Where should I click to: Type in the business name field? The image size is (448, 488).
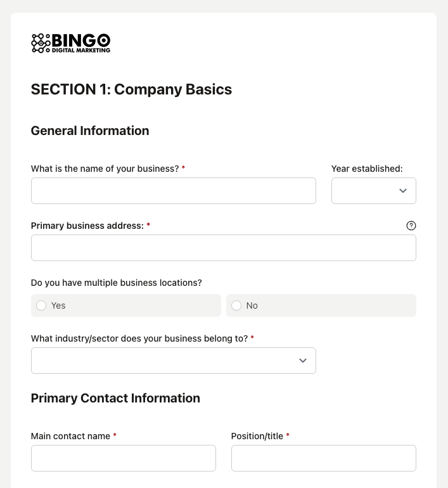pos(173,191)
